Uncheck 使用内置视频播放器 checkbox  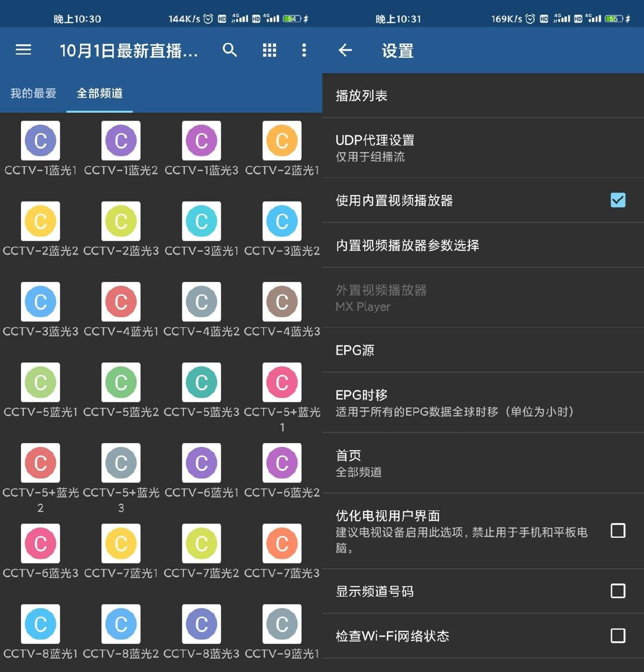pyautogui.click(x=618, y=200)
